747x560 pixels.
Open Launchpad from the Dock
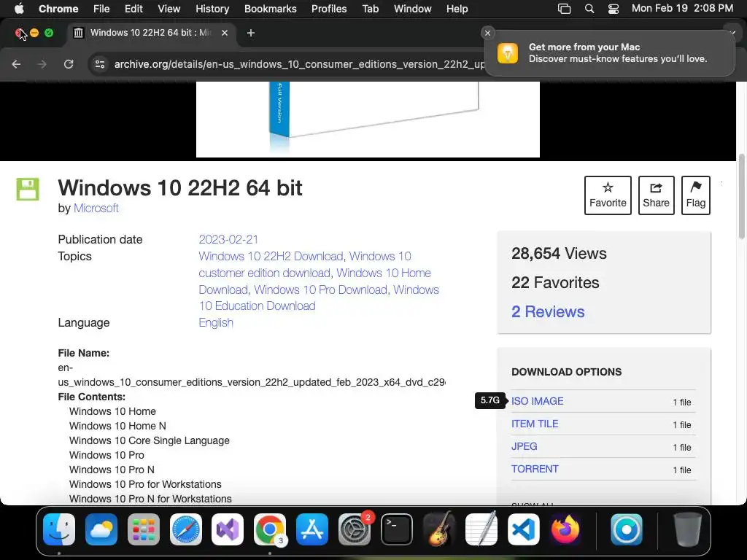coord(144,529)
